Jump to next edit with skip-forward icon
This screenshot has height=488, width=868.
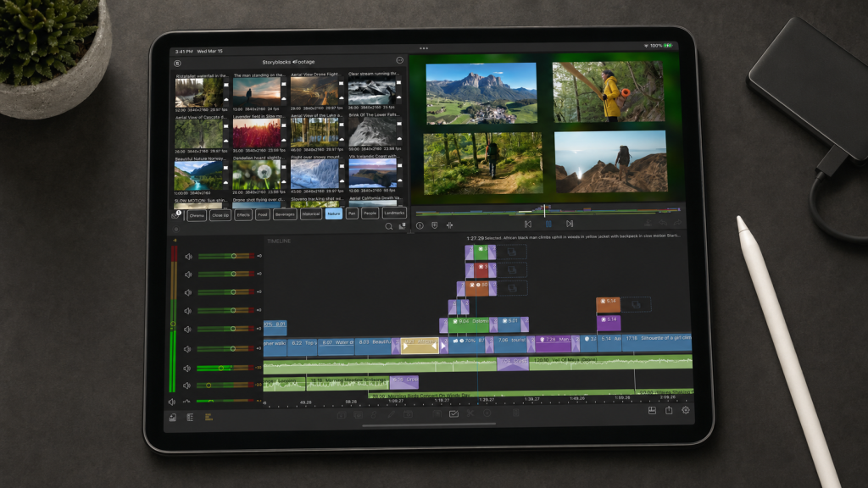click(569, 224)
